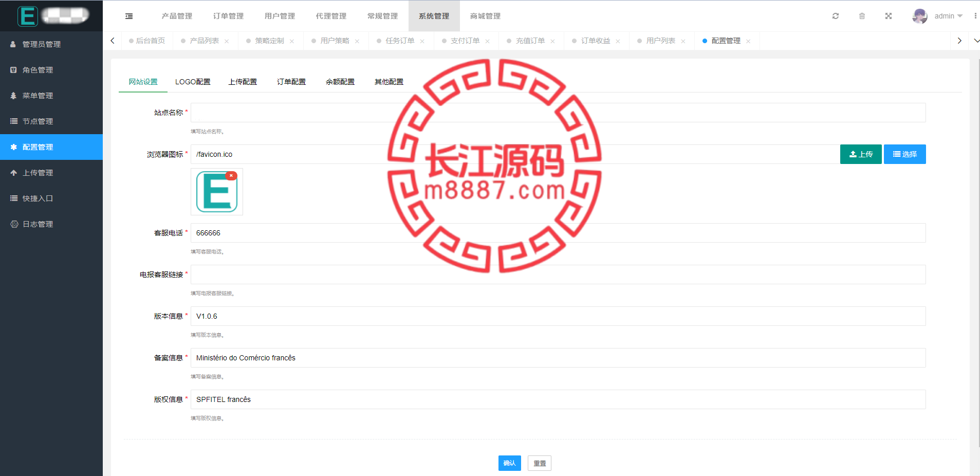Open 用户管理 top menu

[280, 16]
